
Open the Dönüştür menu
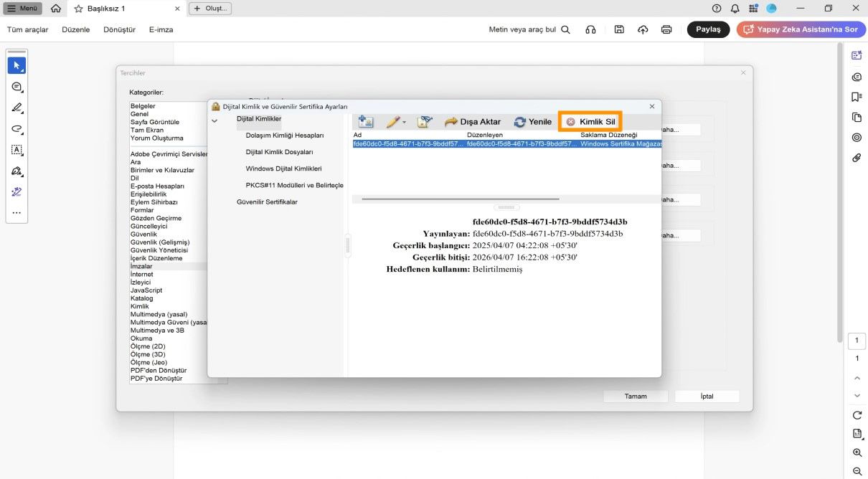click(120, 29)
